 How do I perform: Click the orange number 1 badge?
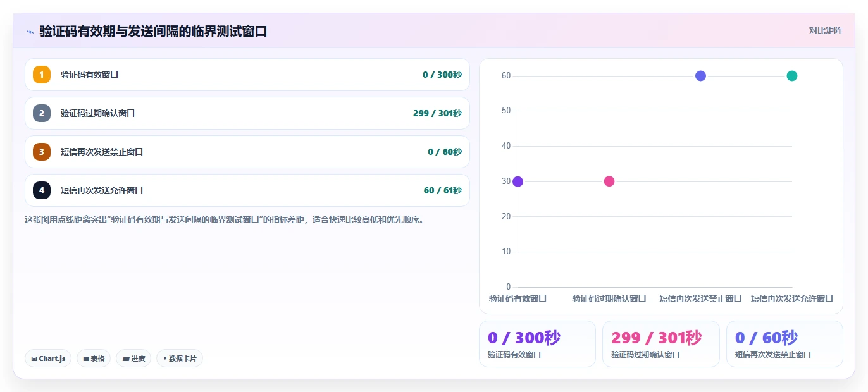coord(42,75)
